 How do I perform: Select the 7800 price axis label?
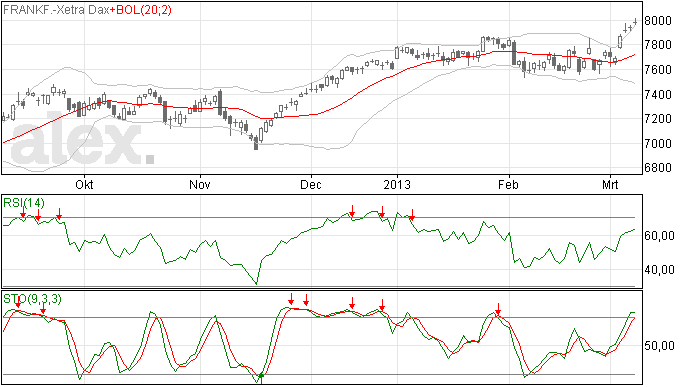[658, 45]
